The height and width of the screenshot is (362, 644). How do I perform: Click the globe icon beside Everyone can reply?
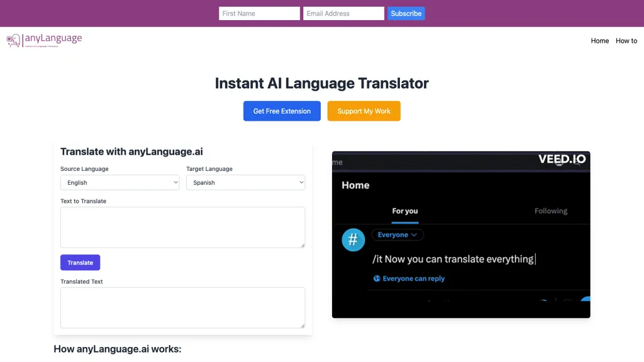click(x=377, y=278)
